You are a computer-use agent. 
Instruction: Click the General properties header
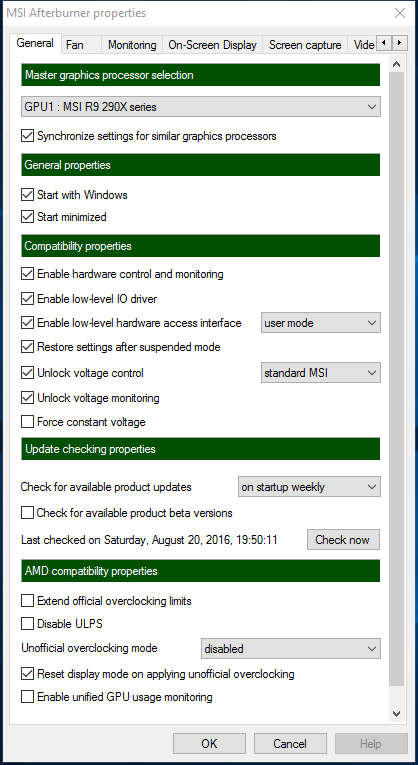(x=200, y=165)
